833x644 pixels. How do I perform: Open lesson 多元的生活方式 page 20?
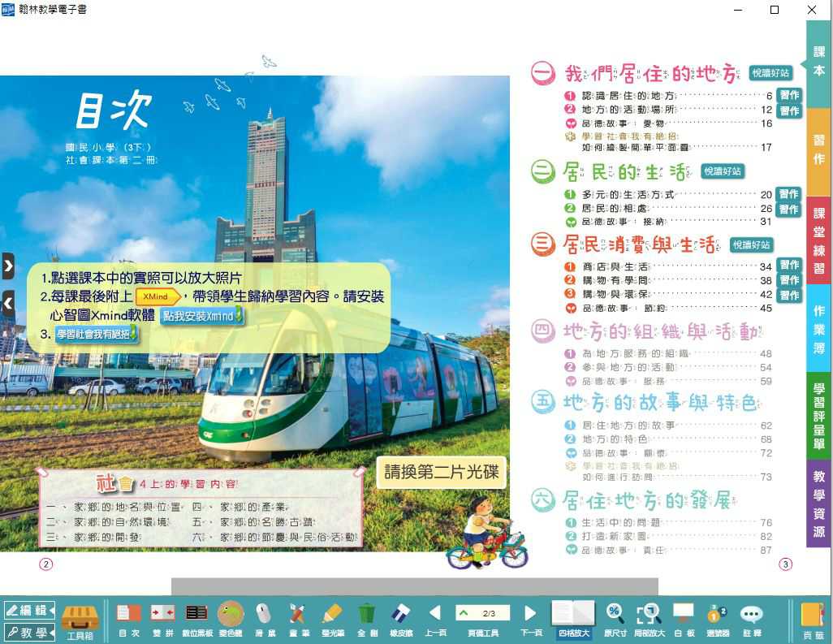668,195
